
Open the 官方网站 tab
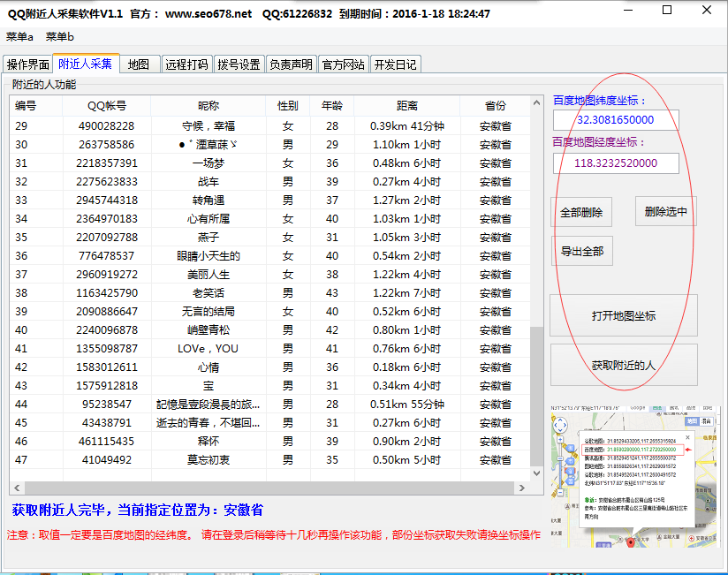pos(343,64)
